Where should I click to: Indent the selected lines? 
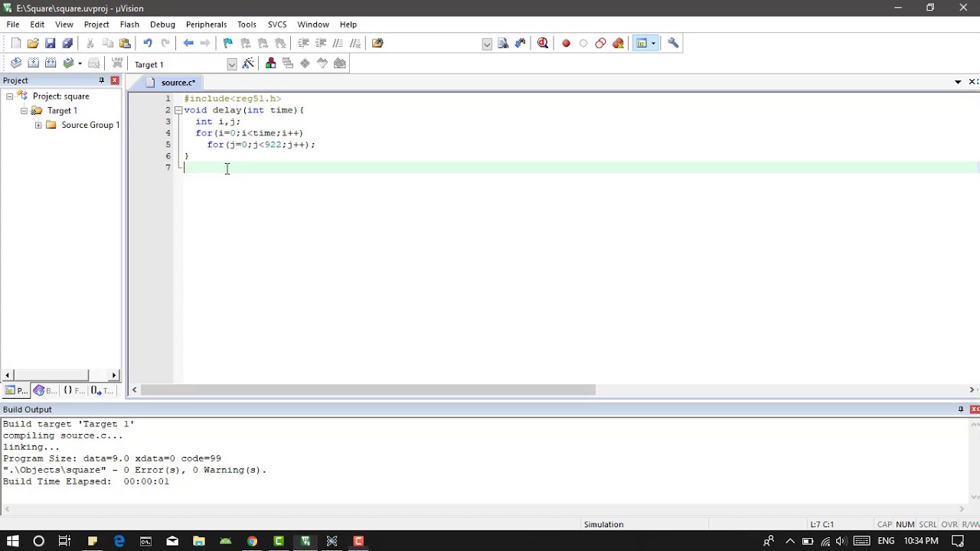(x=303, y=44)
